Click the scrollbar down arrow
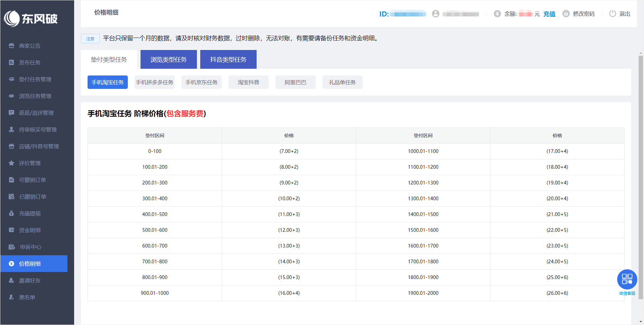The image size is (644, 325). tap(641, 322)
